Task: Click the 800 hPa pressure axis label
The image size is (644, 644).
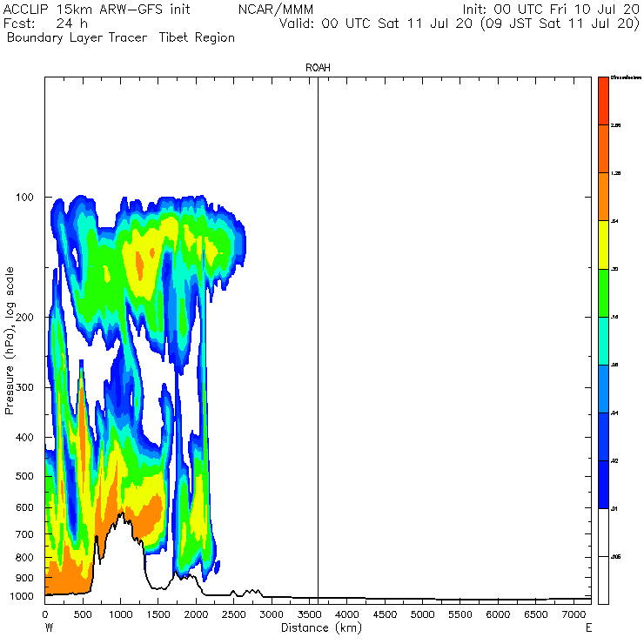Action: (24, 558)
